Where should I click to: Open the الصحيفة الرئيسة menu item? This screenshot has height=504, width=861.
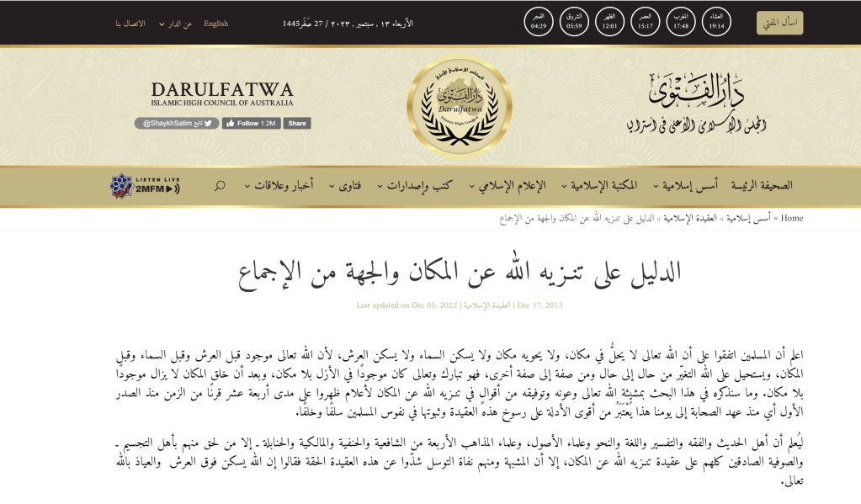(x=761, y=186)
